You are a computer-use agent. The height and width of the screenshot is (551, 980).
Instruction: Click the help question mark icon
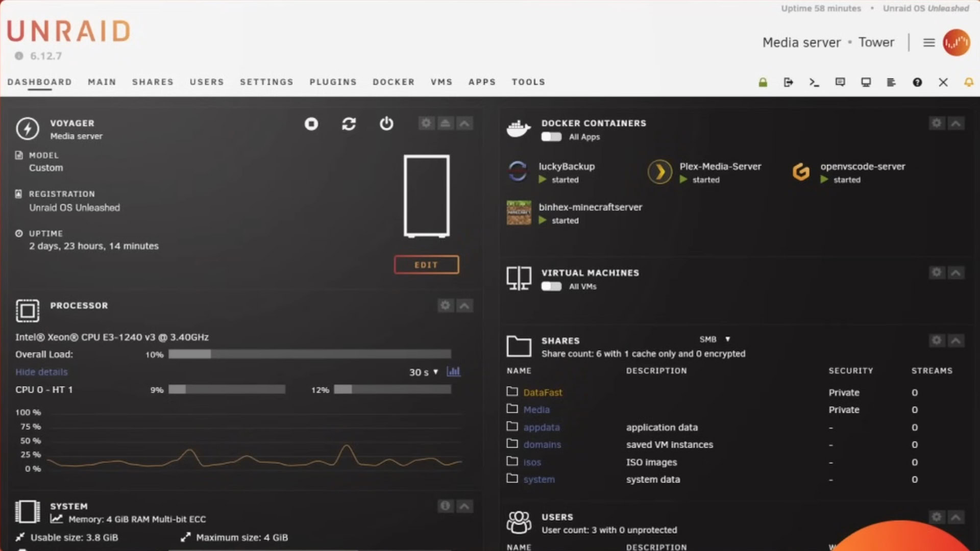pos(917,82)
